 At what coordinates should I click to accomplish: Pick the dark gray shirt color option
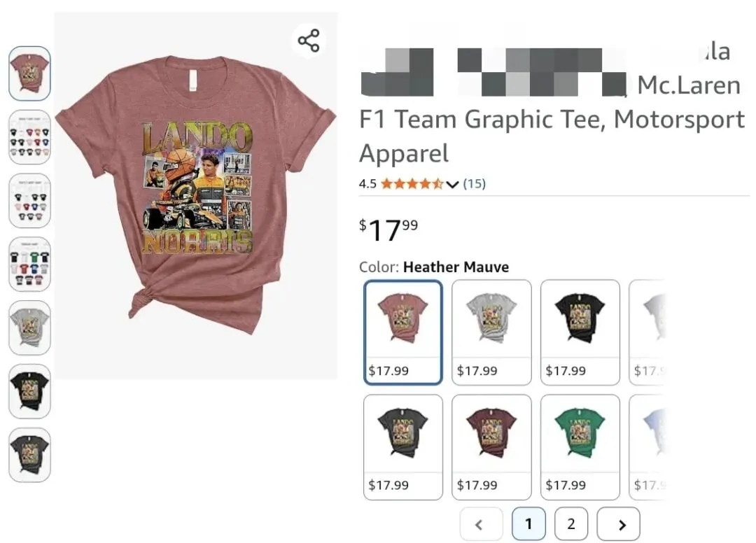(403, 447)
